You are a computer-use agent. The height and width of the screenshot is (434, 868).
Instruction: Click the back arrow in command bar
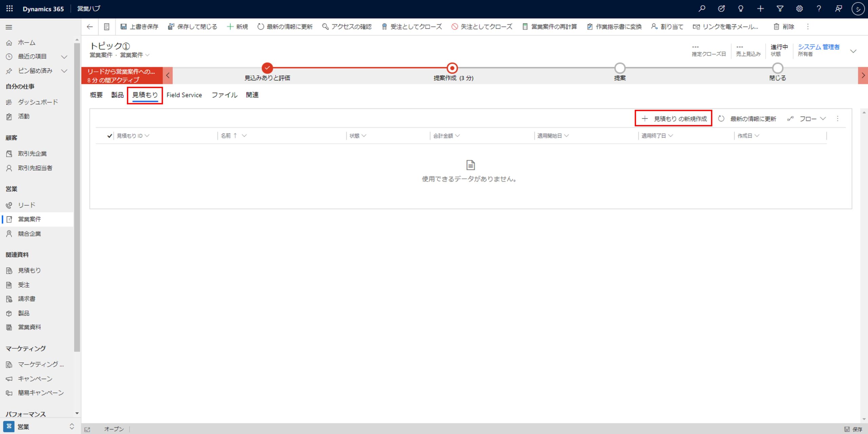tap(90, 27)
